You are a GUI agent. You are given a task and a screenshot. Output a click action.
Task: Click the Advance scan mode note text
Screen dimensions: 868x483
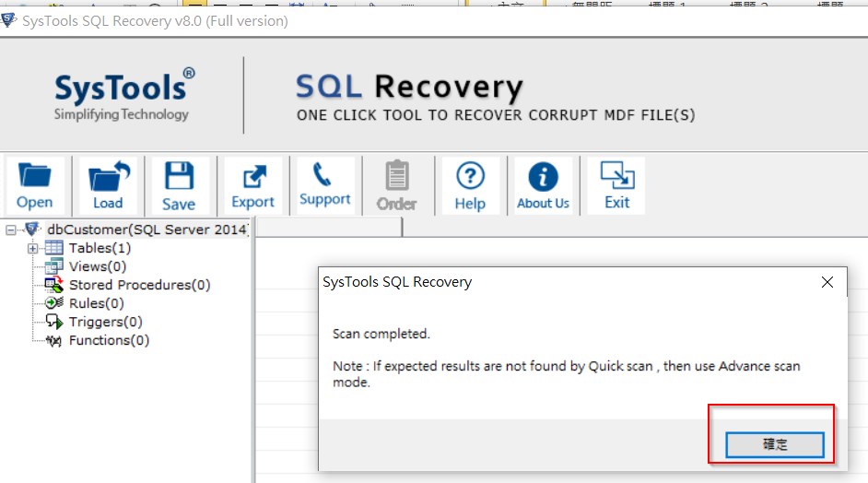[x=567, y=374]
